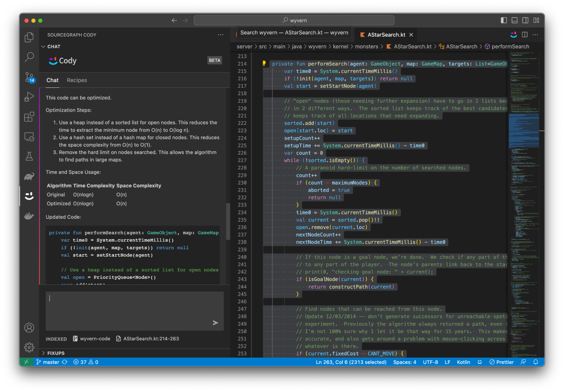The width and height of the screenshot is (564, 392).
Task: Close the AStarSearch.kt tab
Action: (x=411, y=35)
